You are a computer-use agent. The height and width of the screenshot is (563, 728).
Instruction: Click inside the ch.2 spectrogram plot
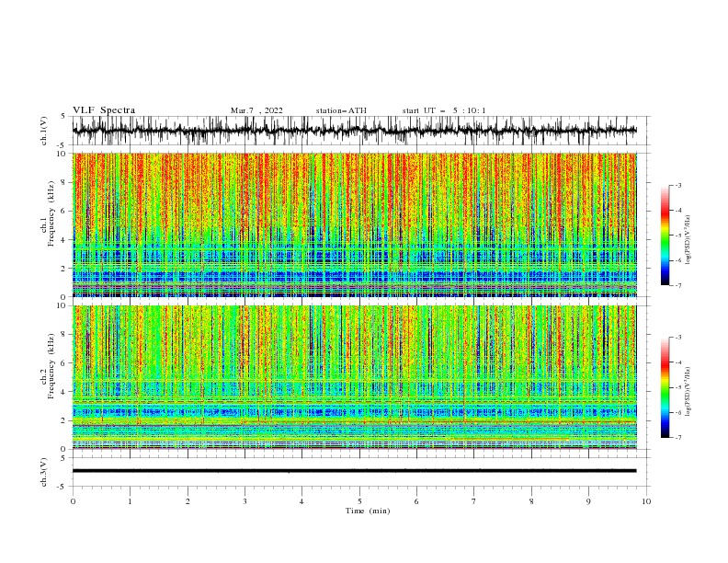pyautogui.click(x=354, y=377)
